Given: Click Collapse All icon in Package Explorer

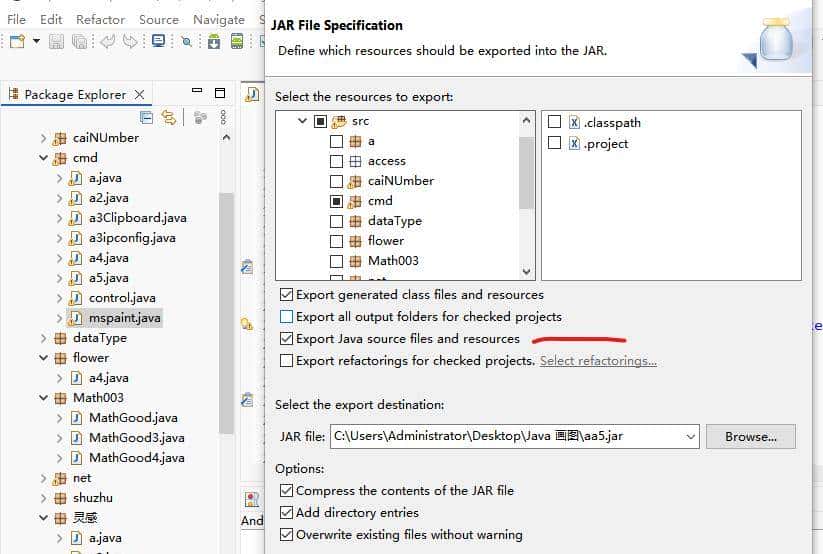Looking at the screenshot, I should [146, 117].
